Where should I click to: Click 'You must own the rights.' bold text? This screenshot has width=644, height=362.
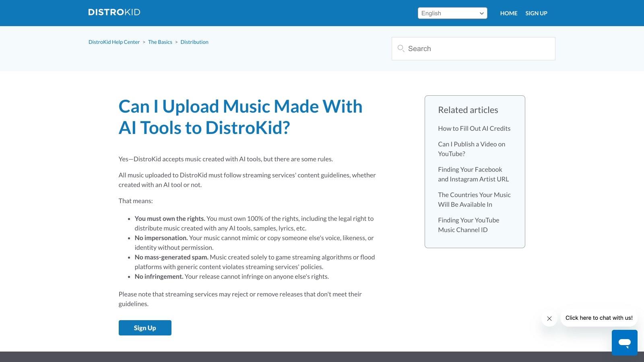click(170, 218)
